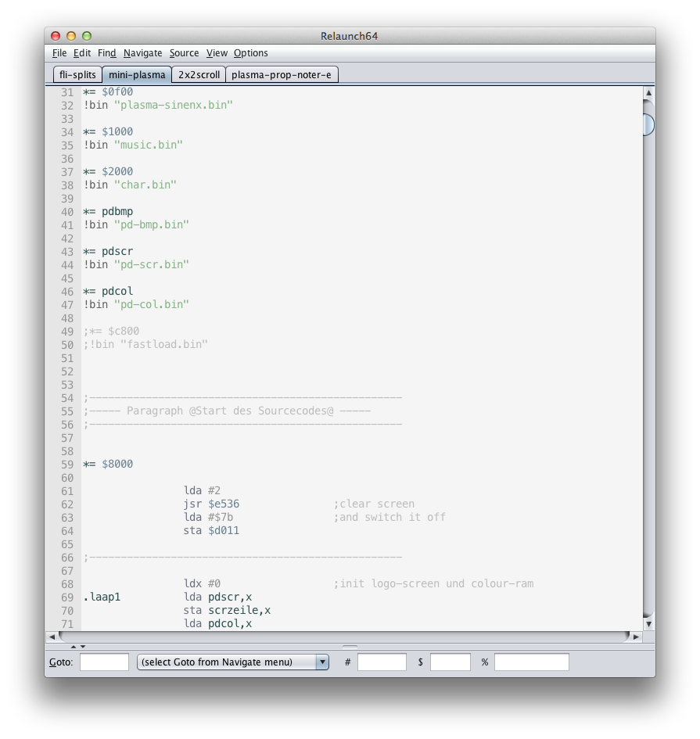Open the Navigate menu

[142, 53]
